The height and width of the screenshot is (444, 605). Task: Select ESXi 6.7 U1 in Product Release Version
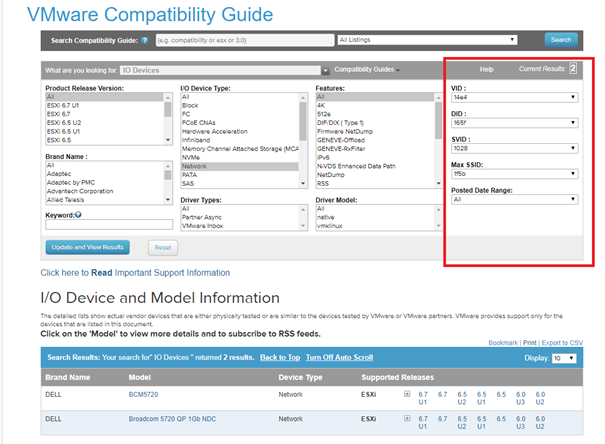(x=104, y=105)
